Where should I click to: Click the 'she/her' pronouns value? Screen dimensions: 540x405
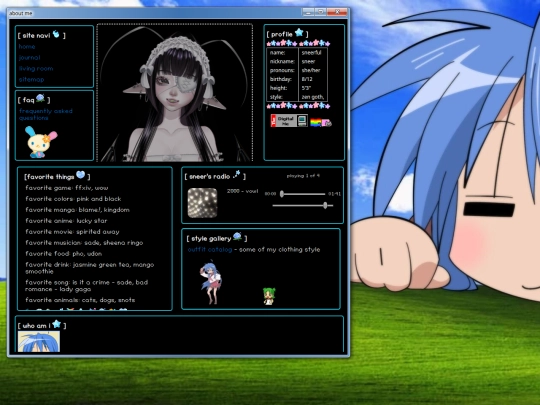click(311, 70)
